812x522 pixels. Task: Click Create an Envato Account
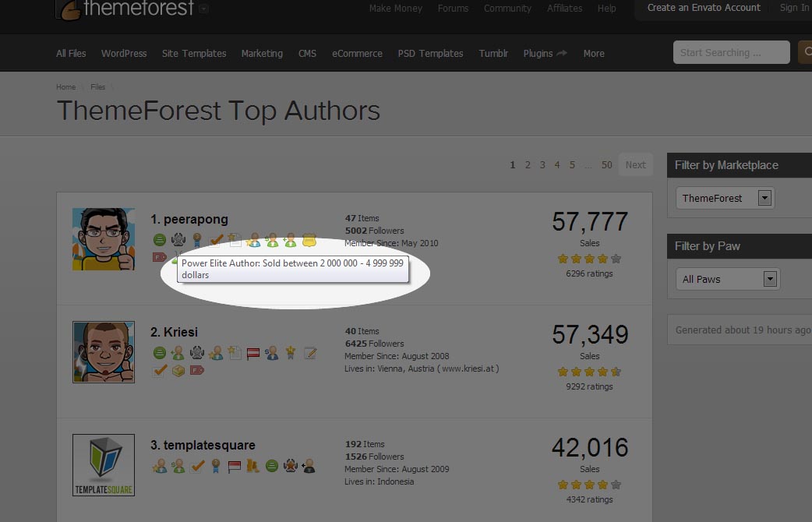click(x=704, y=8)
